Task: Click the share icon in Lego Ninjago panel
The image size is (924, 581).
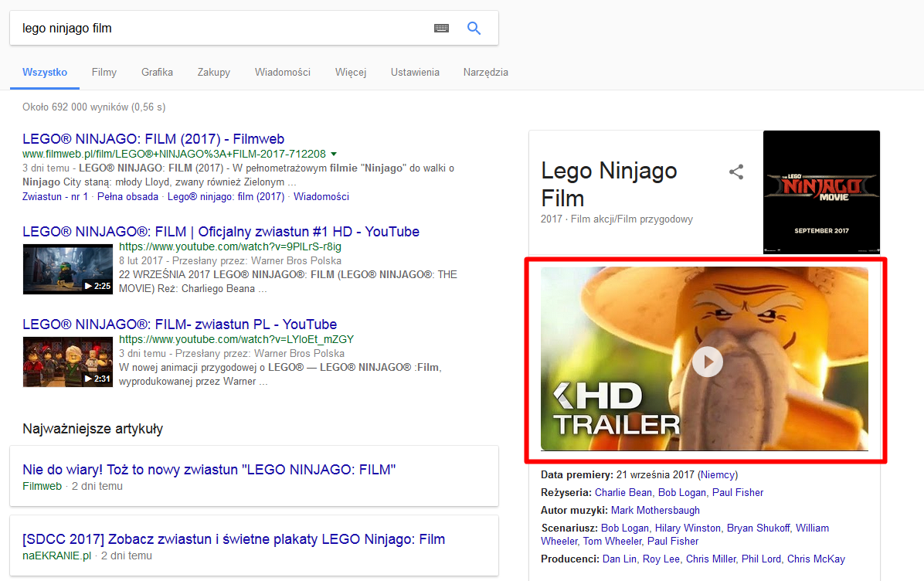Action: (x=736, y=172)
